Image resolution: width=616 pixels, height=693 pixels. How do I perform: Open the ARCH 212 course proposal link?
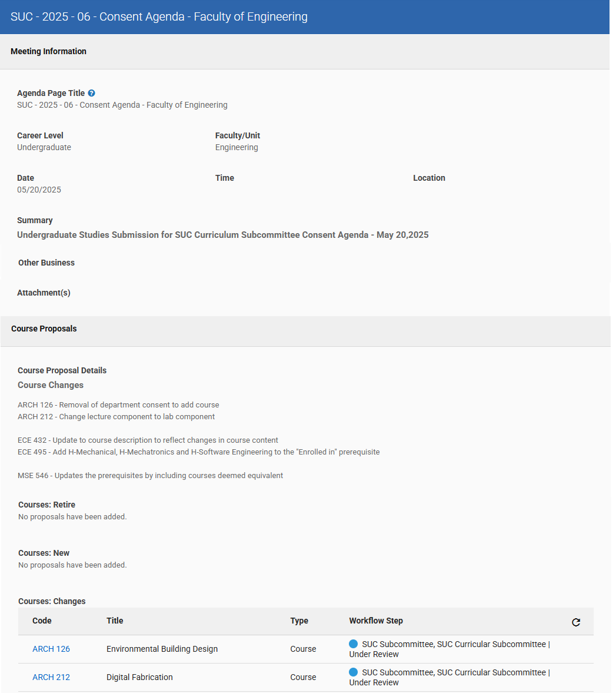tap(51, 677)
